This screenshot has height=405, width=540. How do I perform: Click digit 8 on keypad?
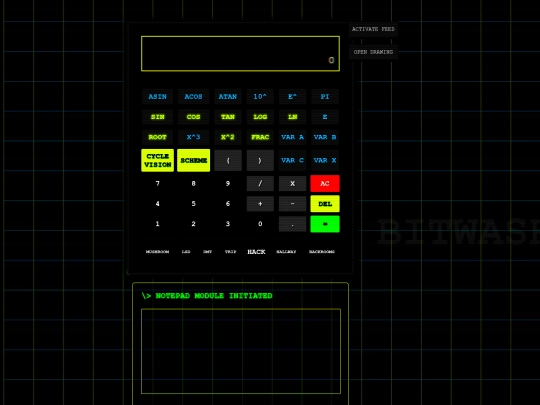(x=193, y=184)
